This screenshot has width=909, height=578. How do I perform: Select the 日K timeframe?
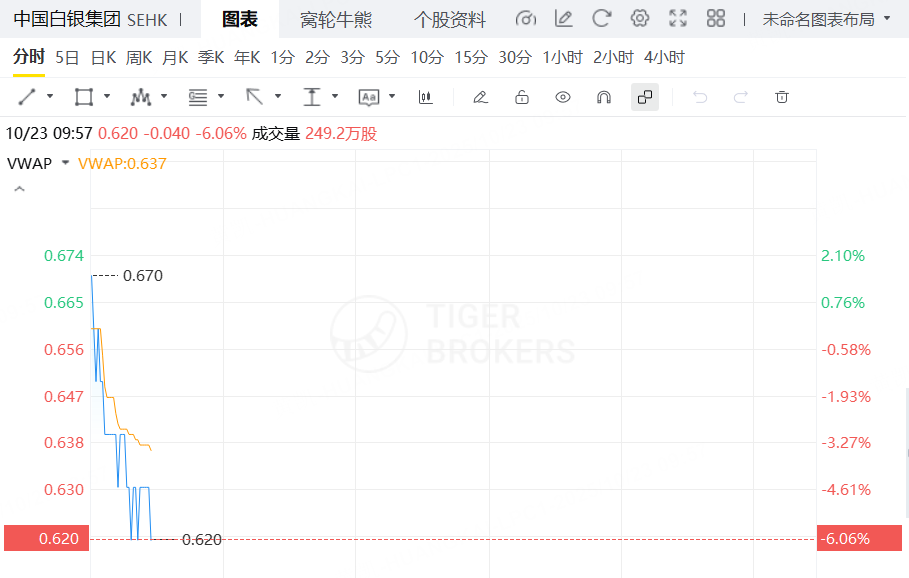pyautogui.click(x=103, y=57)
